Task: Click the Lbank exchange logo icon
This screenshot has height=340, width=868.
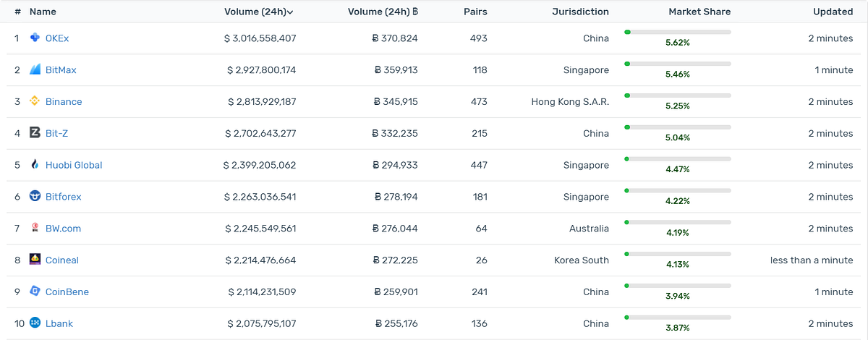Action: (x=35, y=323)
